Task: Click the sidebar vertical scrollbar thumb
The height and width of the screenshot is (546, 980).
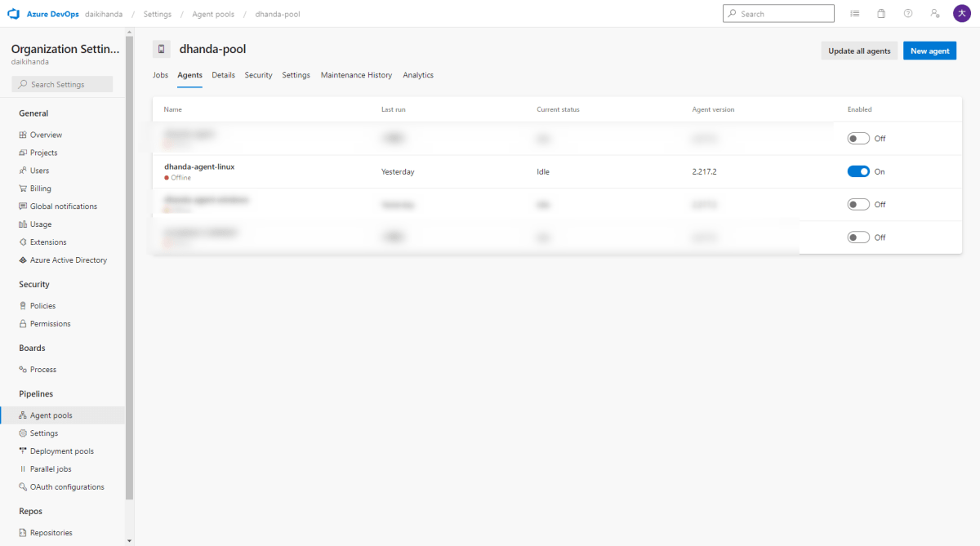Action: click(130, 269)
